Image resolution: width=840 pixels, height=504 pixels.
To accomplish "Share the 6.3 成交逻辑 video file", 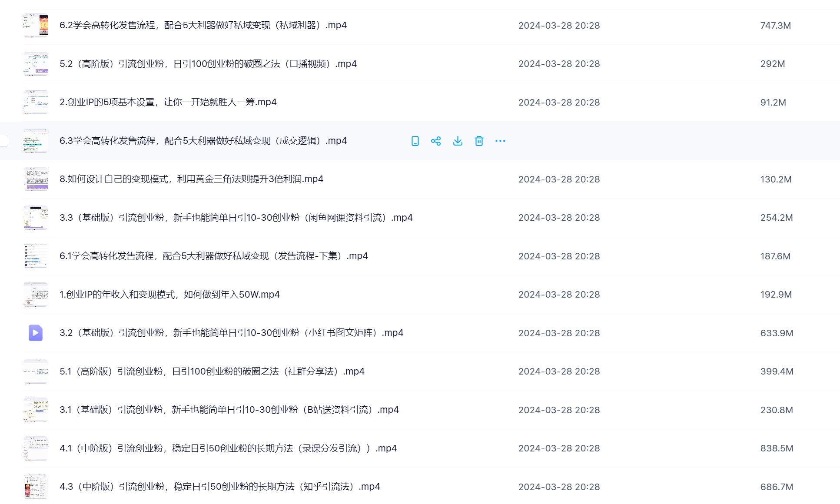I will pos(436,141).
